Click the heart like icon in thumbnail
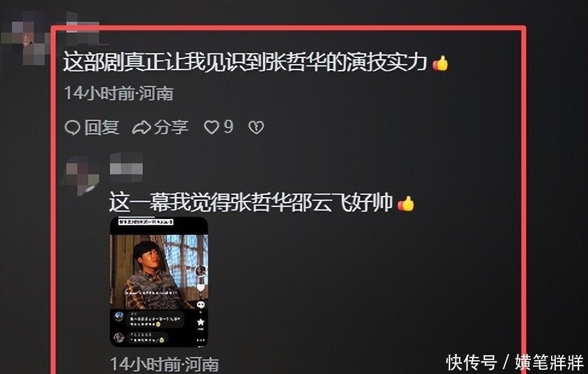Image resolution: width=588 pixels, height=374 pixels. pos(201,287)
